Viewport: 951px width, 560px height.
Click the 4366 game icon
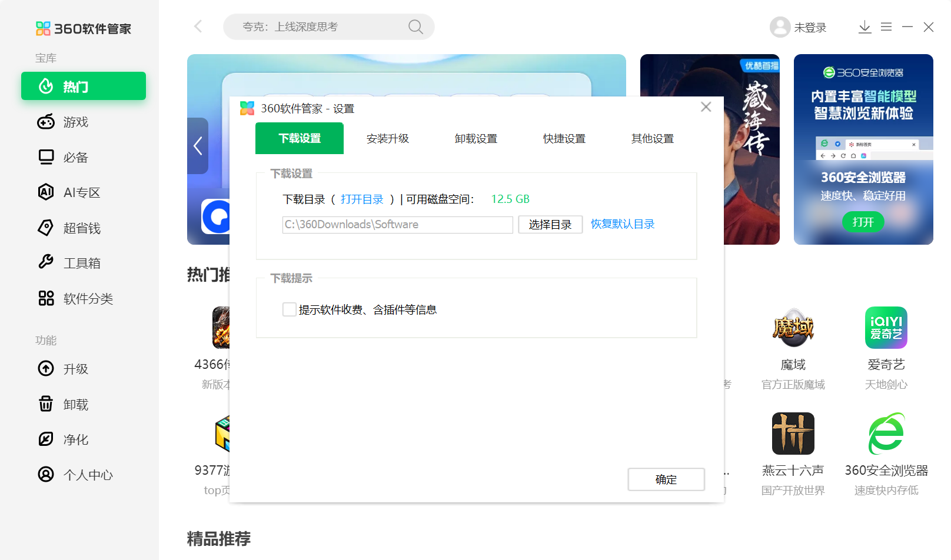(221, 328)
